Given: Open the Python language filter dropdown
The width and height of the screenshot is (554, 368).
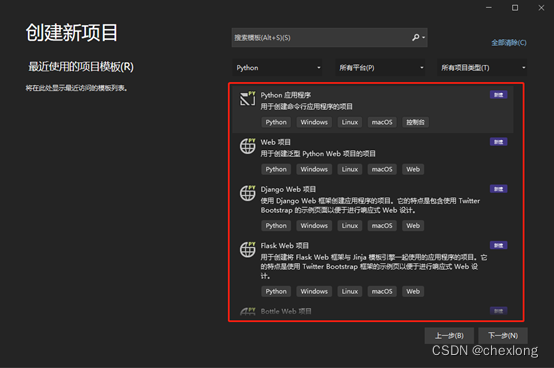Looking at the screenshot, I should coord(277,67).
